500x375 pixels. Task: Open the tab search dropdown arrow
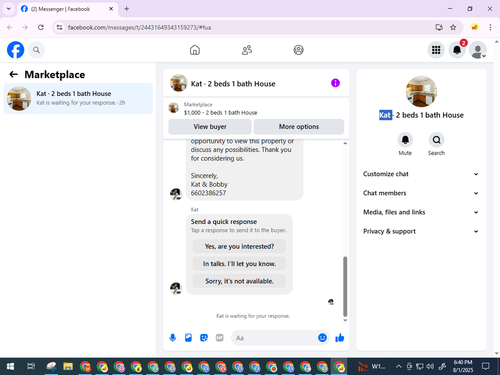click(9, 9)
